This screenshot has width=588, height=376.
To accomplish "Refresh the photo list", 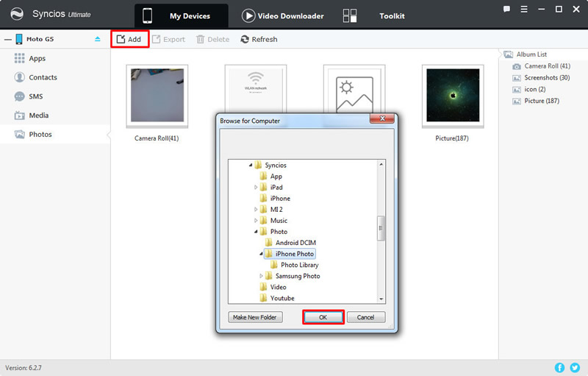I will pos(259,39).
